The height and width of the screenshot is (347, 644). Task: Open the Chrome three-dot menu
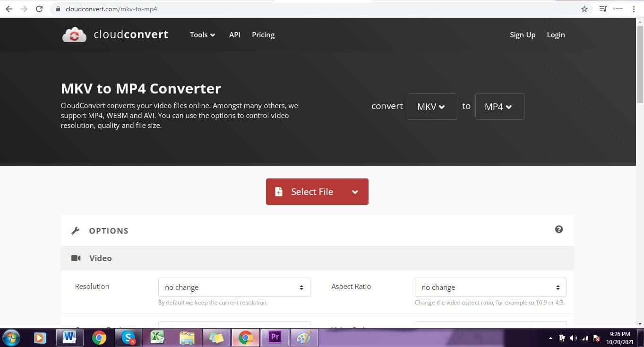(634, 9)
